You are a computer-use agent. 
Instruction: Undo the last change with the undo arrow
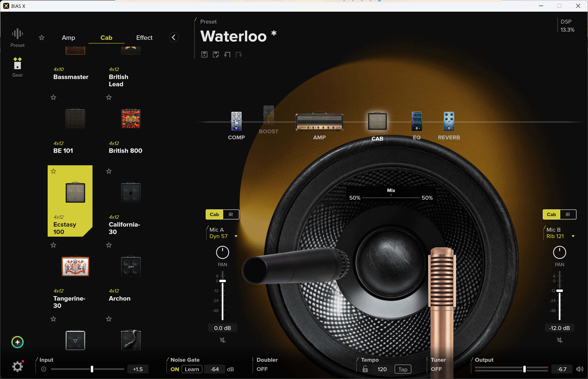pos(227,54)
